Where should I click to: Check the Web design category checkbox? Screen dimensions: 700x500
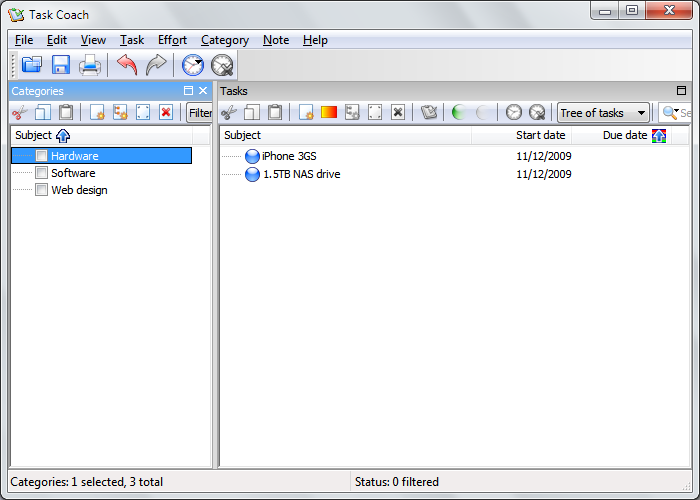point(42,189)
